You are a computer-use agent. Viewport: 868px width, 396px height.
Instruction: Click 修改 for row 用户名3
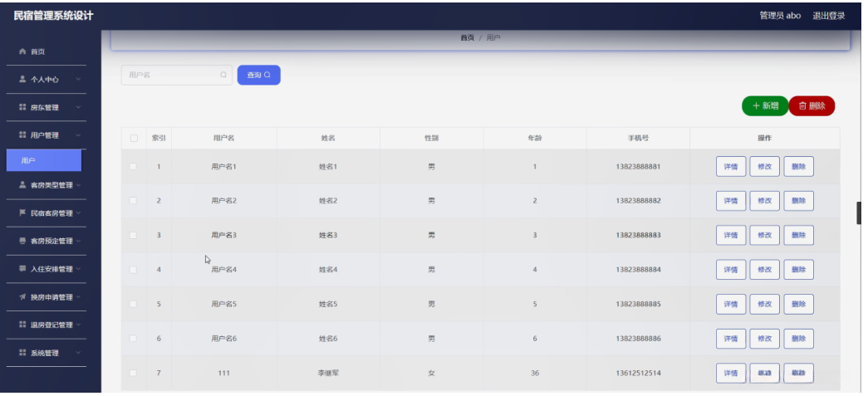coord(764,235)
